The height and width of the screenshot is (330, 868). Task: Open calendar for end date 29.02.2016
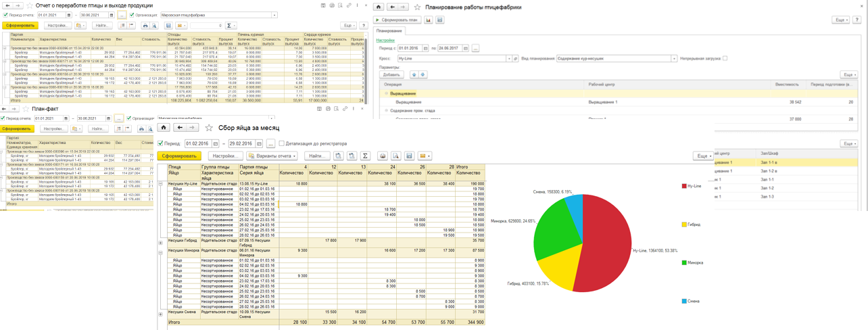pos(259,143)
